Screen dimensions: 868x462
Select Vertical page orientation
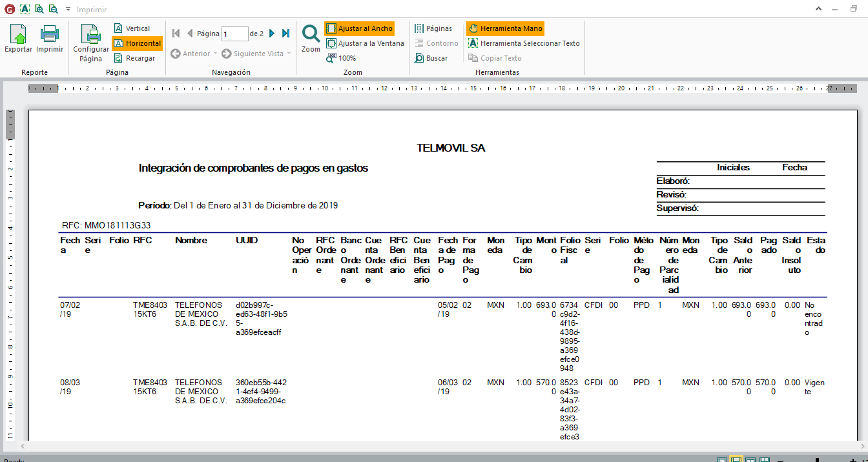point(132,28)
